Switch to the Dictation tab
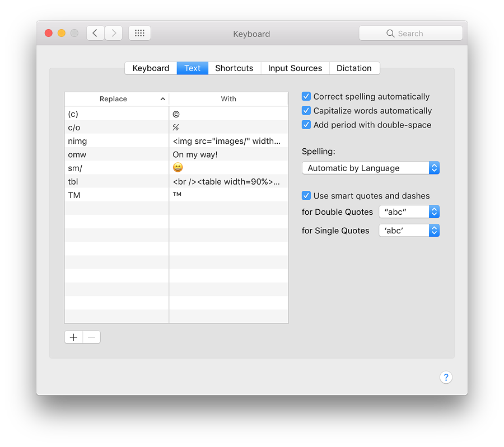This screenshot has width=504, height=447. pyautogui.click(x=354, y=68)
